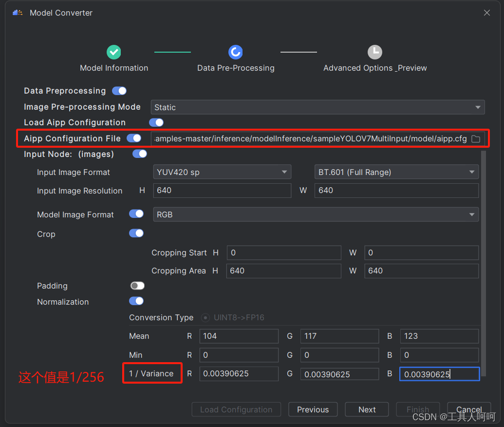The width and height of the screenshot is (504, 427).
Task: Toggle the Input Node (images) switch
Action: (x=140, y=154)
